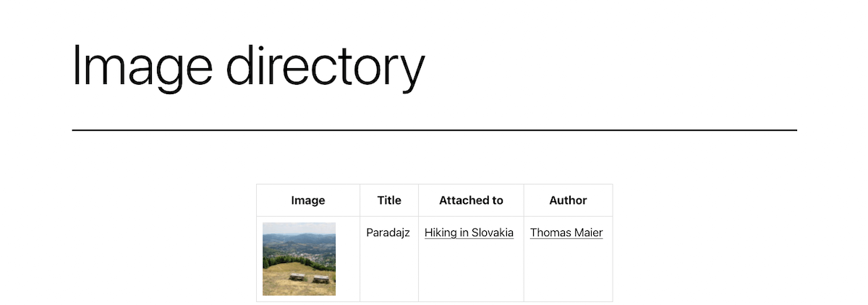The image size is (868, 305).
Task: Visit author Thomas Maier's page
Action: pyautogui.click(x=566, y=233)
